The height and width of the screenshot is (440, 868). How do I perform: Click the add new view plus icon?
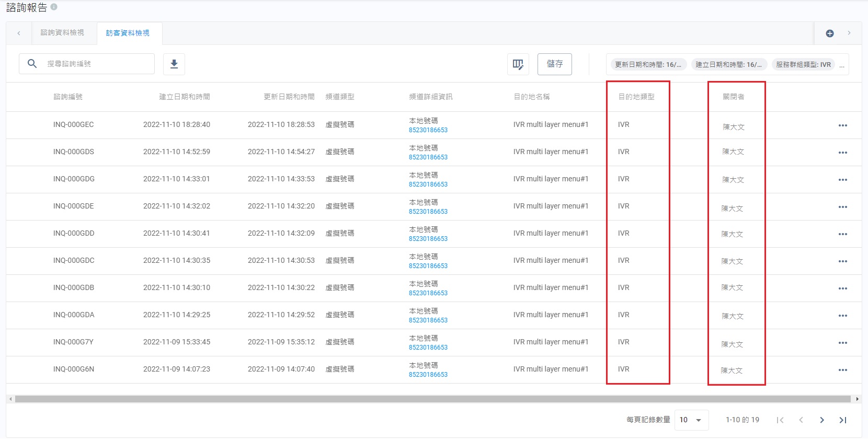point(829,33)
